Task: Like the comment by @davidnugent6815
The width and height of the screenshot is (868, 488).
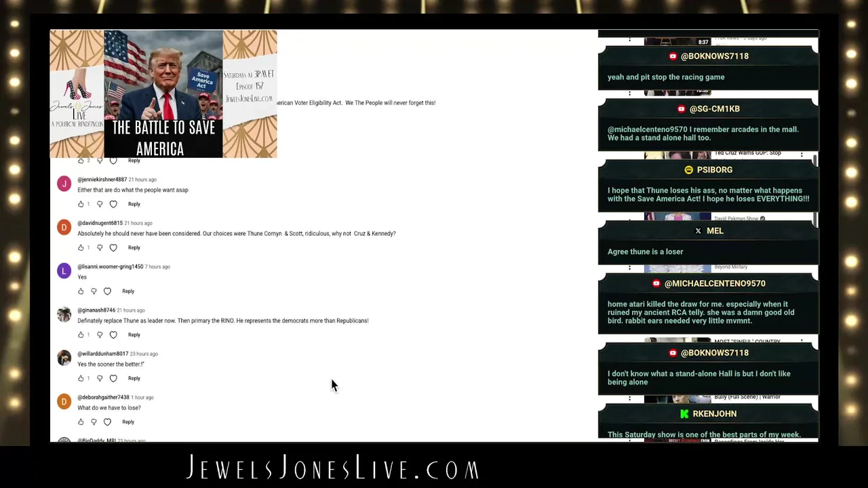Action: (x=81, y=247)
